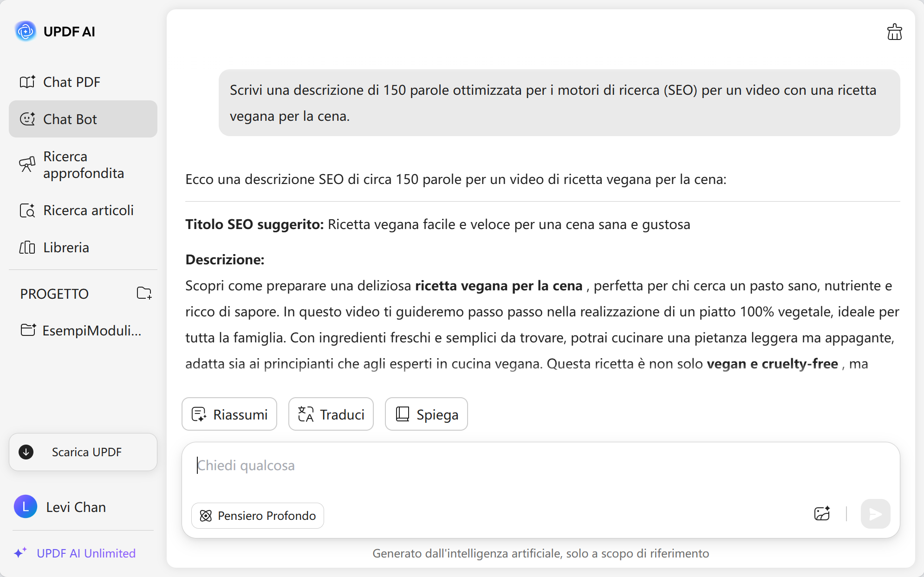Screen dimensions: 924x577
Task: Open the PROGETTO section
Action: click(54, 293)
